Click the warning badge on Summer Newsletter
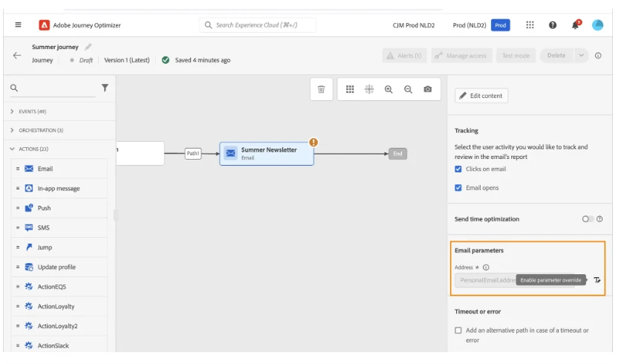Screen dimensions: 630x364 314,142
